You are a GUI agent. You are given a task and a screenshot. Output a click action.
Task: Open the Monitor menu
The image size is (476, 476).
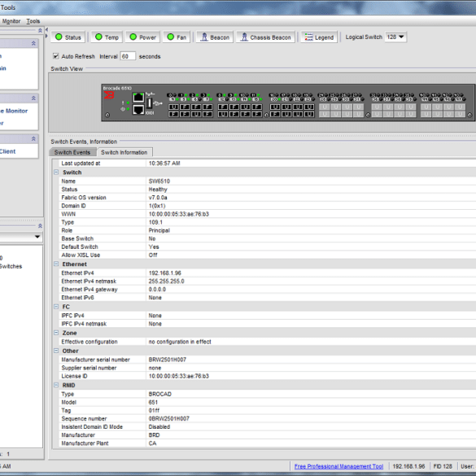(x=11, y=21)
